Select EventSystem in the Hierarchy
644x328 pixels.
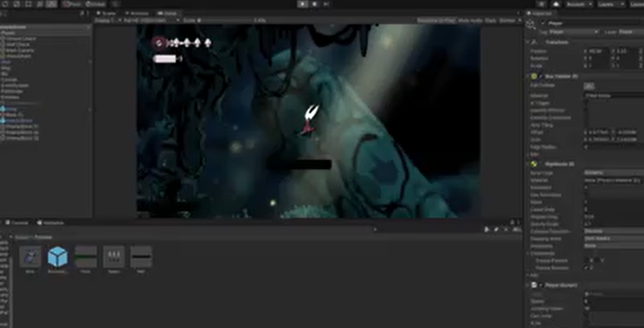(x=15, y=85)
